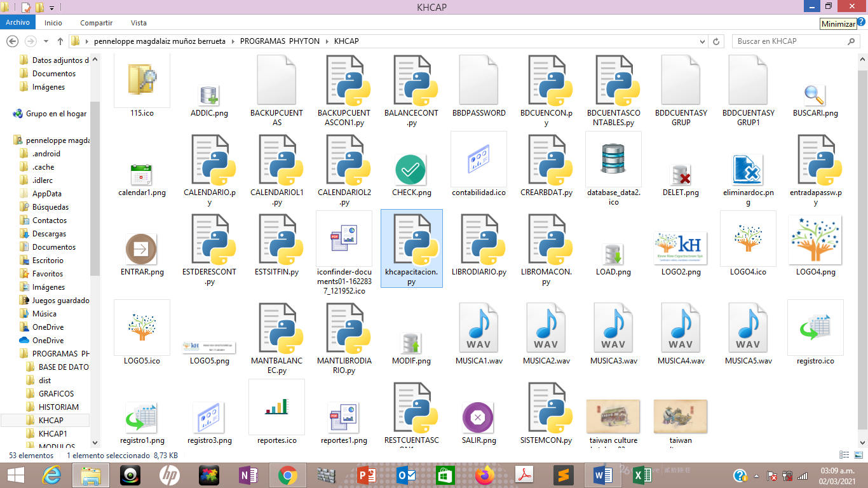Select contabilidad.ico file
Image resolution: width=868 pixels, height=488 pixels.
[x=478, y=159]
